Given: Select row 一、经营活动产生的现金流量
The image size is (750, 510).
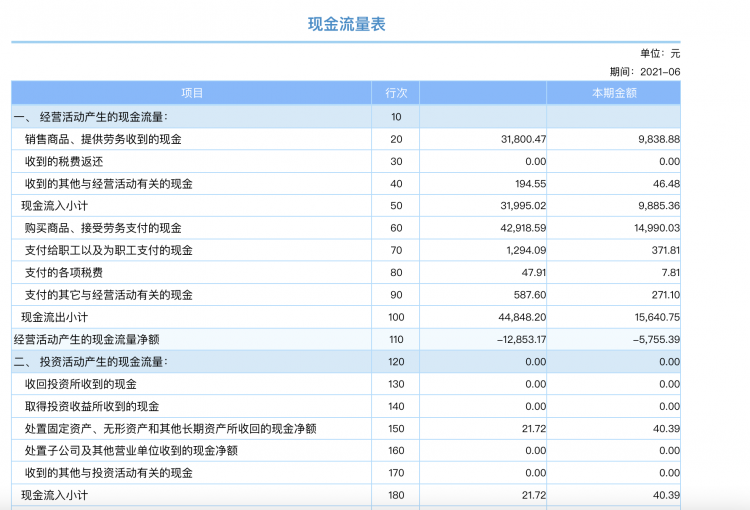Looking at the screenshot, I should coord(346,117).
